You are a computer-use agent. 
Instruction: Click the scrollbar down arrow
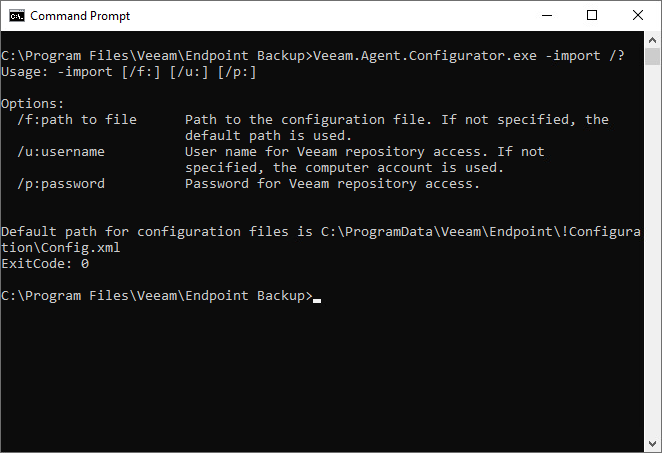(652, 444)
